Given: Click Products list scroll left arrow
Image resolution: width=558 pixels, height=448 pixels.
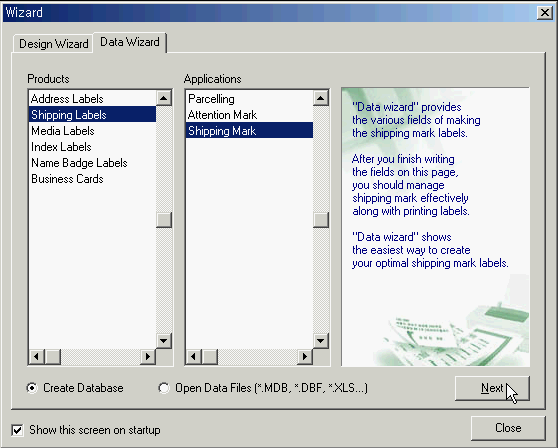Looking at the screenshot, I should [x=37, y=357].
